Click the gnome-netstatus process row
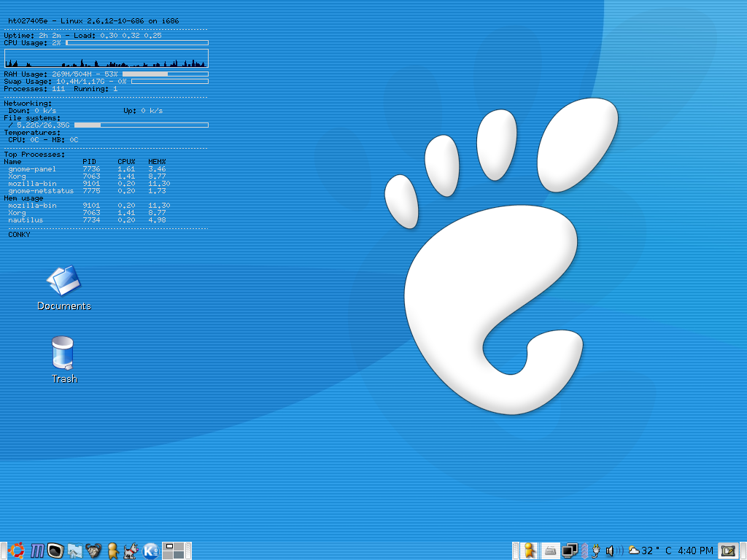 point(88,191)
